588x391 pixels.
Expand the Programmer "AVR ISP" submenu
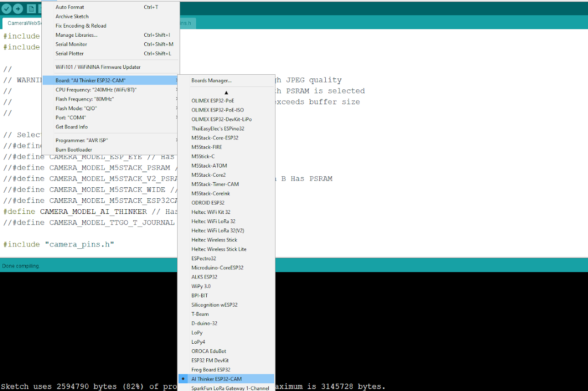[110, 140]
